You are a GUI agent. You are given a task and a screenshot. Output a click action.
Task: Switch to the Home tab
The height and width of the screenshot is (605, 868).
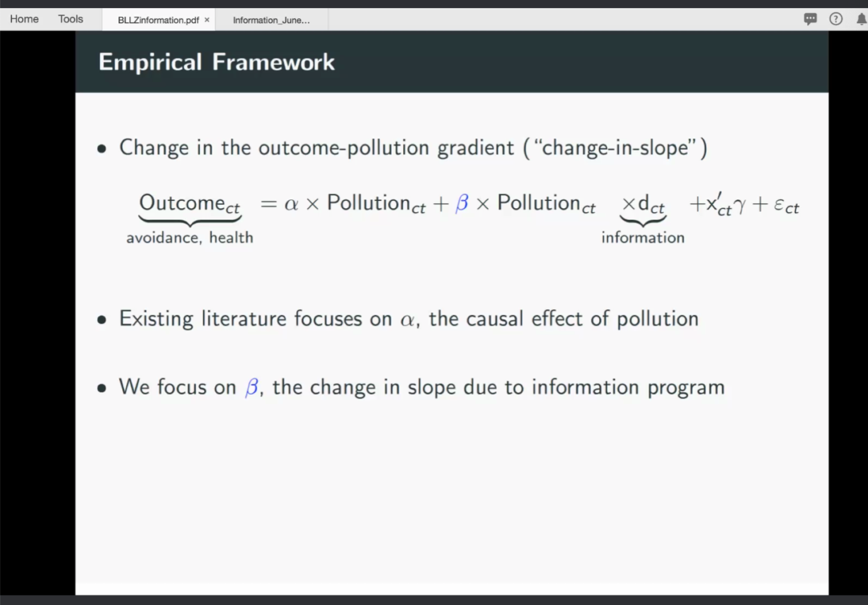click(x=24, y=19)
